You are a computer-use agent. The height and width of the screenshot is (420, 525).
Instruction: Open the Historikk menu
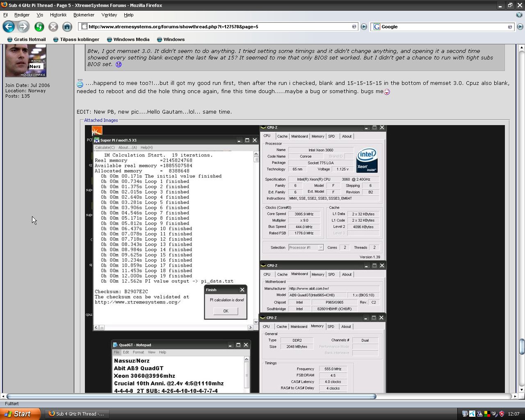[58, 15]
